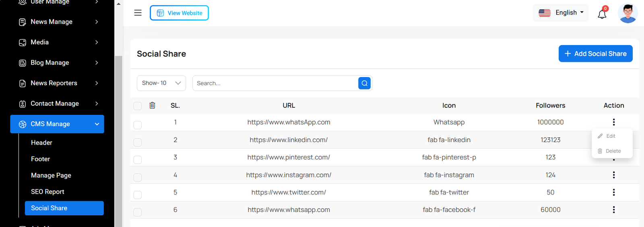Click the blue search magnifier icon
This screenshot has width=644, height=227.
[364, 83]
